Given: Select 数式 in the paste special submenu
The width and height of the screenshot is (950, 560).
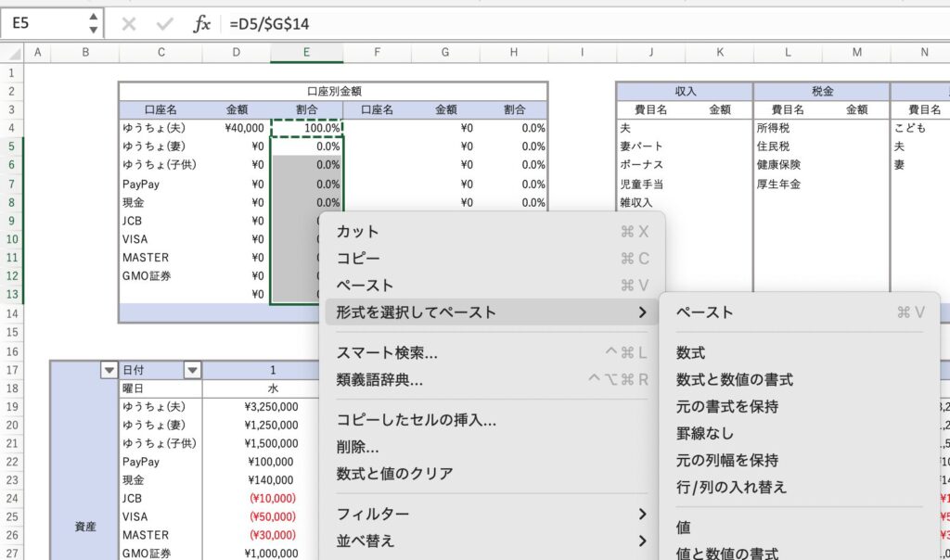Looking at the screenshot, I should 691,353.
